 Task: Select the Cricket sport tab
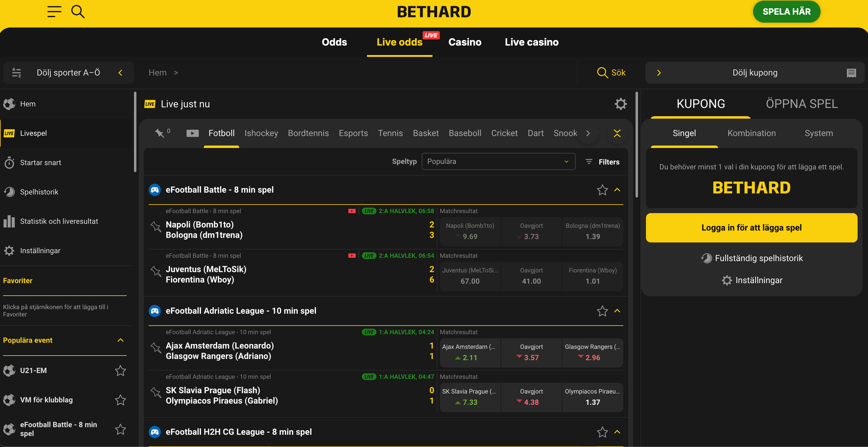click(x=504, y=133)
